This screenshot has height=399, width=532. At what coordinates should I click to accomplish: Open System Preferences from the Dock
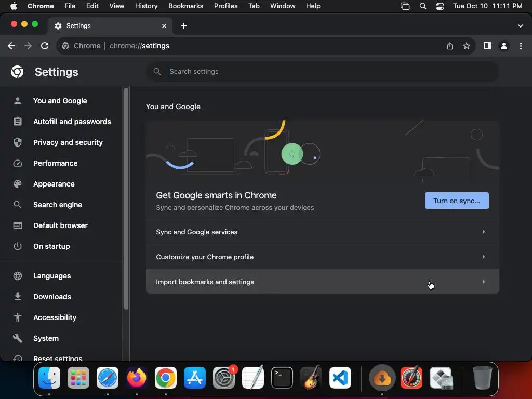click(224, 378)
